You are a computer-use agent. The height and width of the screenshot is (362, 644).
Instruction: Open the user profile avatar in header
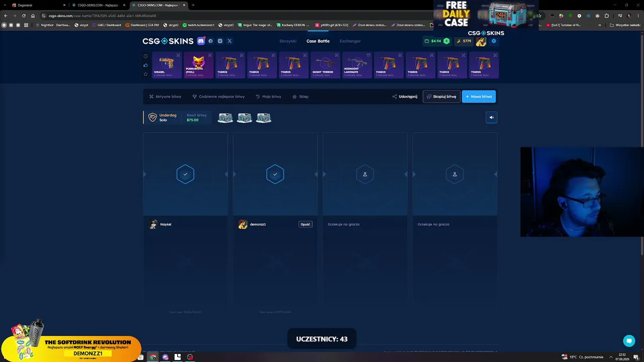point(481,41)
